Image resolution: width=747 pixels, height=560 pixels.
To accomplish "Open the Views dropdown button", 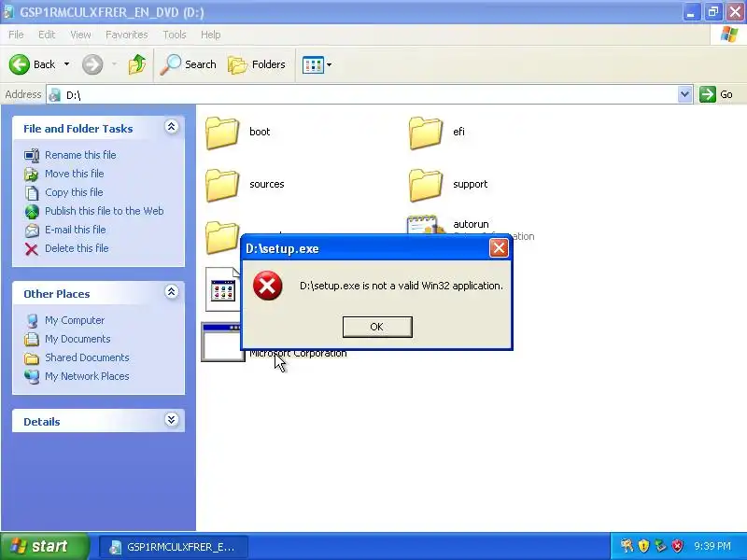I will click(317, 64).
